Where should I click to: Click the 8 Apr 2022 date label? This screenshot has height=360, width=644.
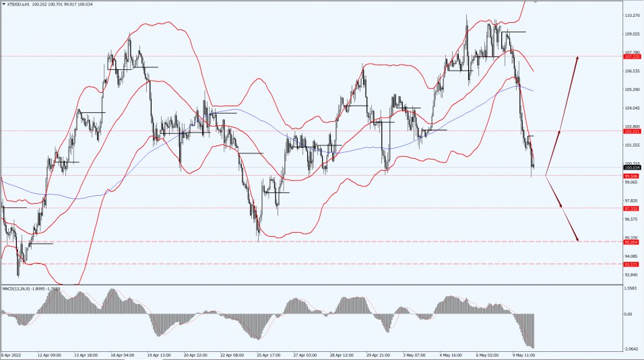11,355
